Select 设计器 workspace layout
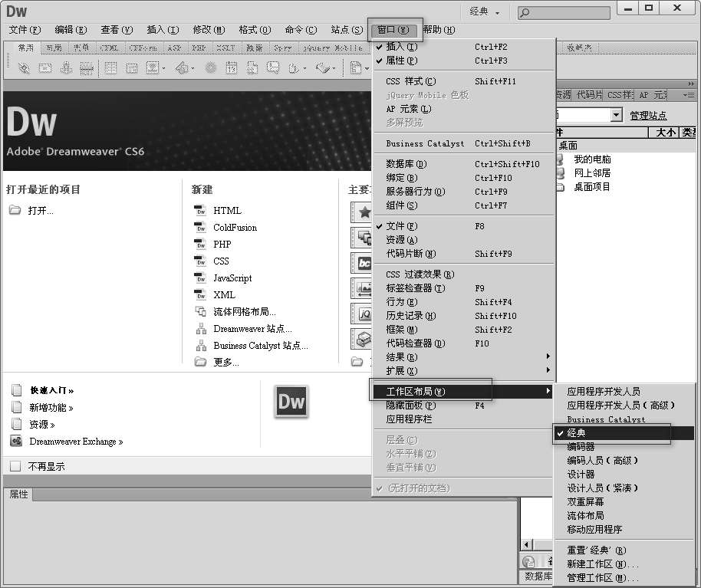Image resolution: width=701 pixels, height=588 pixels. 624,474
